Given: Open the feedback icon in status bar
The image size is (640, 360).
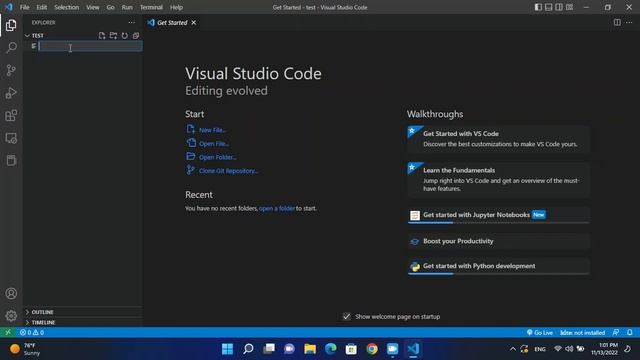Looking at the screenshot, I should pos(616,332).
